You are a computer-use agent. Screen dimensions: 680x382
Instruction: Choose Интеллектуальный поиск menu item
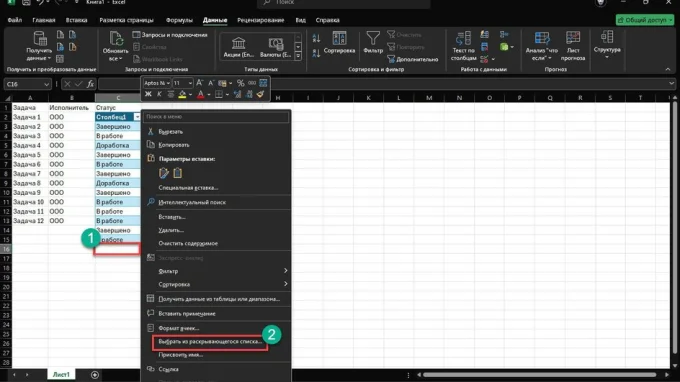point(217,202)
